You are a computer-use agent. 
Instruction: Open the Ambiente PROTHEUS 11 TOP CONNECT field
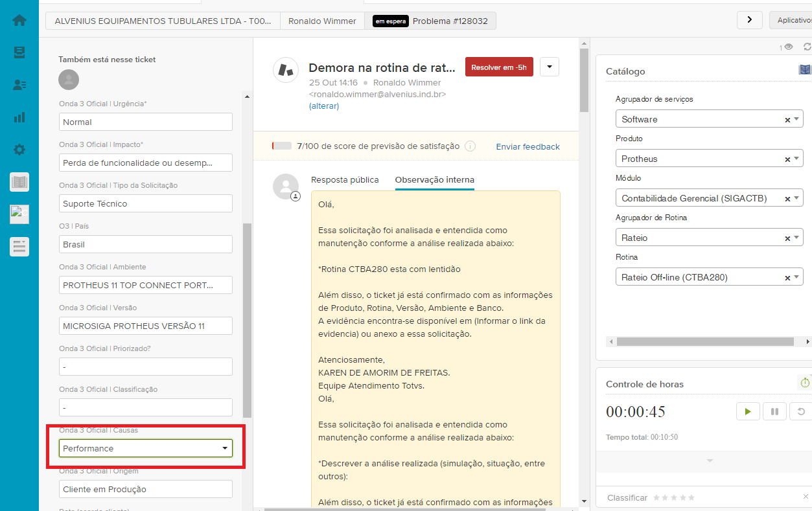(146, 285)
